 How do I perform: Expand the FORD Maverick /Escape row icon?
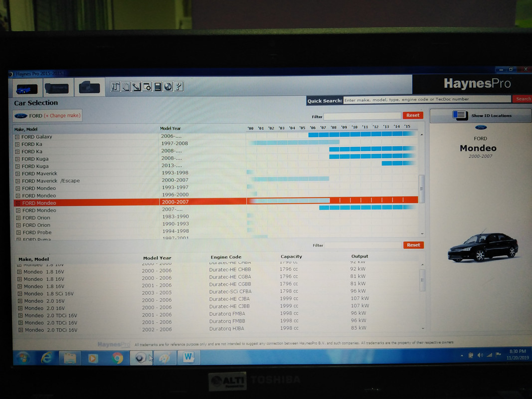click(17, 181)
